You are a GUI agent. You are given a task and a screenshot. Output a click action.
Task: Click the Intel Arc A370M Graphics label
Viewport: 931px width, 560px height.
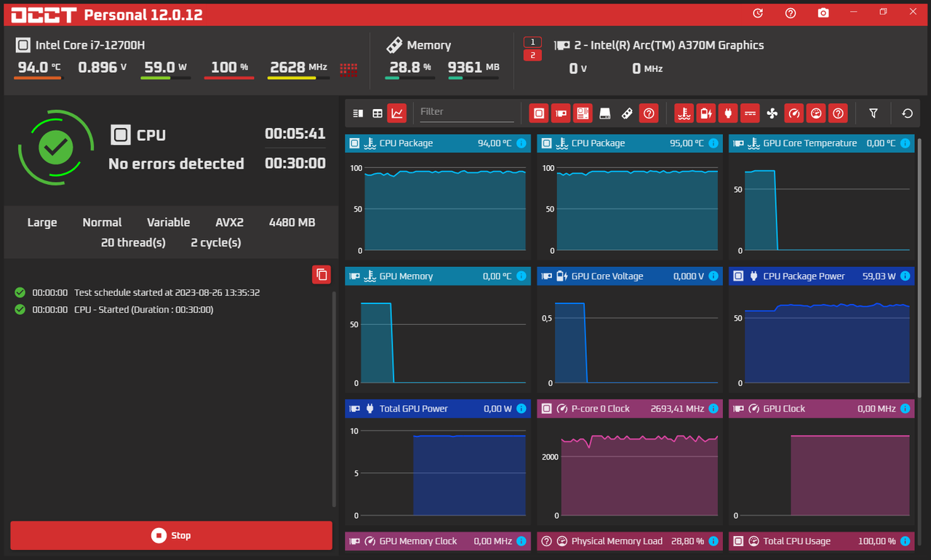669,45
